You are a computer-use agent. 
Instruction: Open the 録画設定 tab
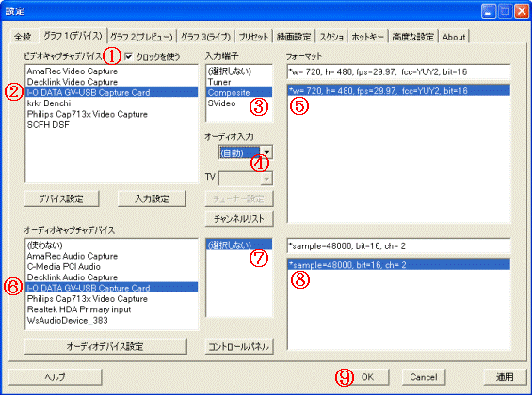pyautogui.click(x=294, y=37)
